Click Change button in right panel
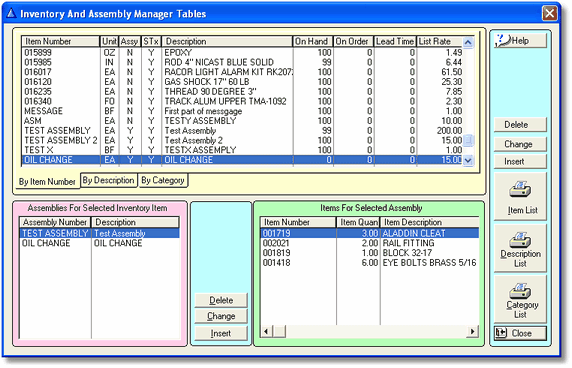Viewport: 572px width, 368px height. (x=520, y=144)
